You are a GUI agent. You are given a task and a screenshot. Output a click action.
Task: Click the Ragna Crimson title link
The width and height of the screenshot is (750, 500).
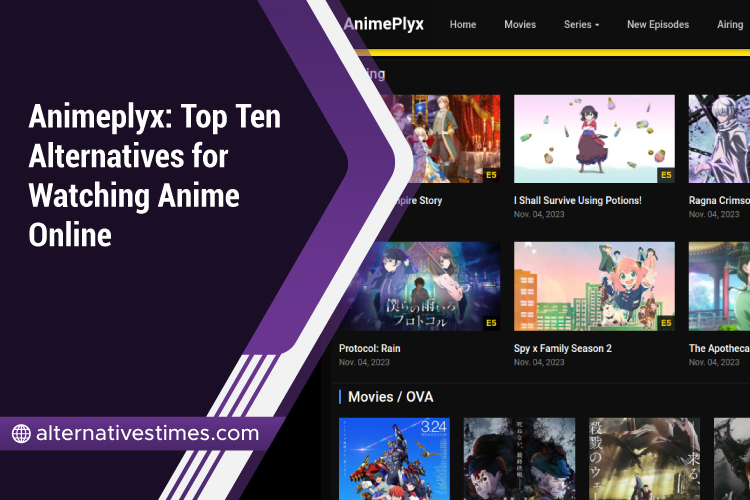(719, 200)
